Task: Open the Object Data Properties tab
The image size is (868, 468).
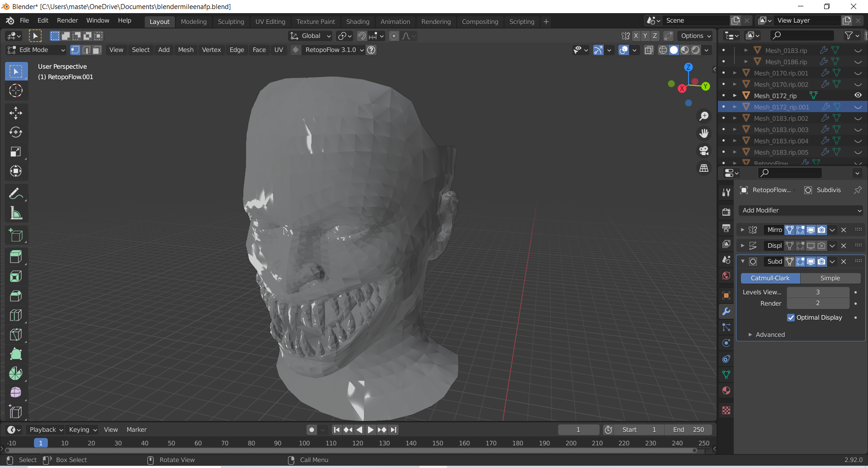Action: 726,375
